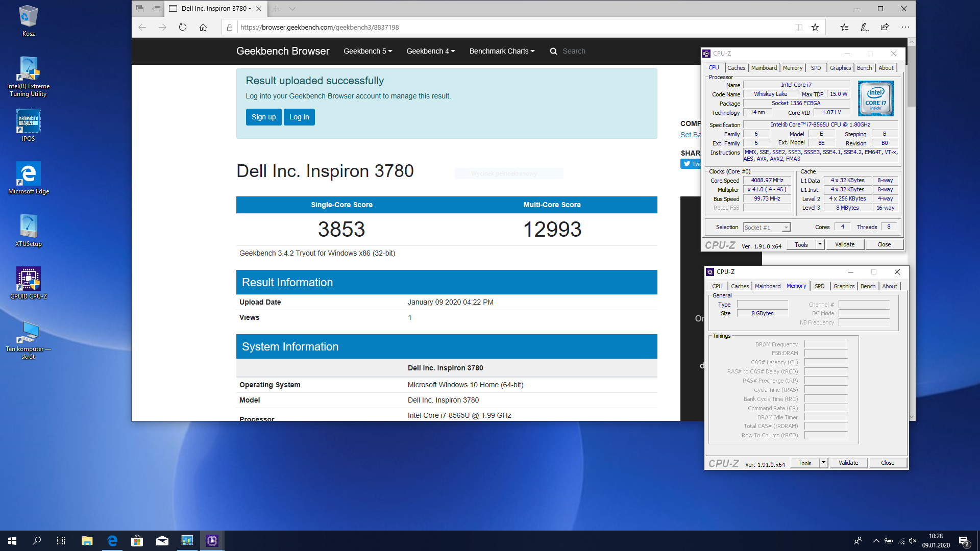This screenshot has height=551, width=980.
Task: Switch to Caches tab in upper CPU-Z
Action: click(x=736, y=68)
